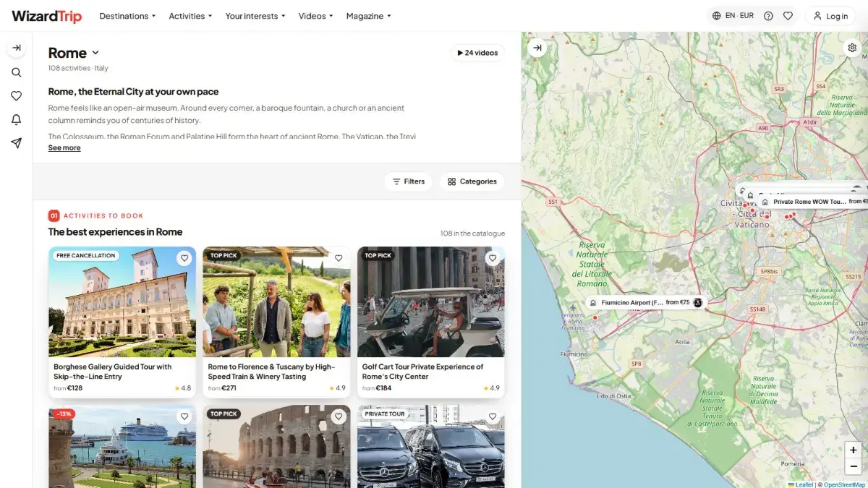
Task: Open the Colosseum photo thumbnail
Action: coord(276,446)
